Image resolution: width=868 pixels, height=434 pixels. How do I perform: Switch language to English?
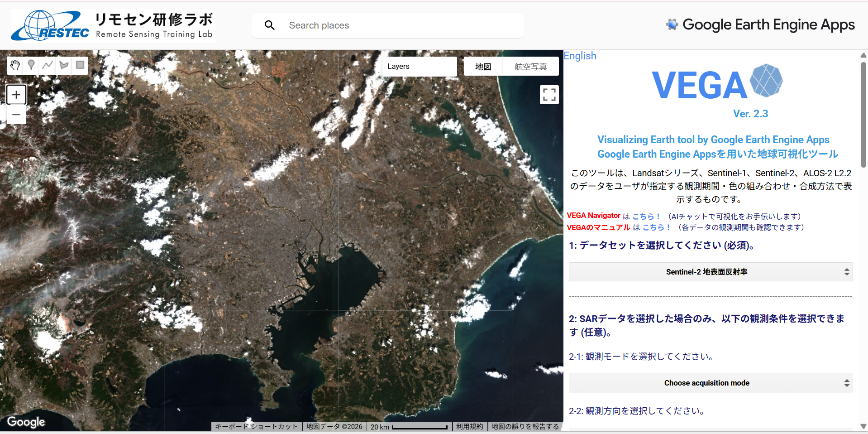pos(580,56)
